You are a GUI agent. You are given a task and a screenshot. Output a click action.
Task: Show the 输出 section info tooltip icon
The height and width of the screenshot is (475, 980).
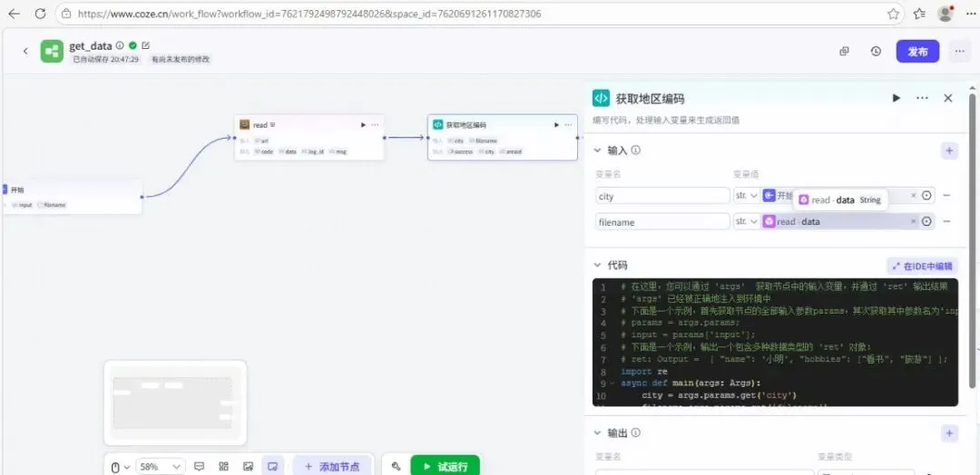point(635,433)
